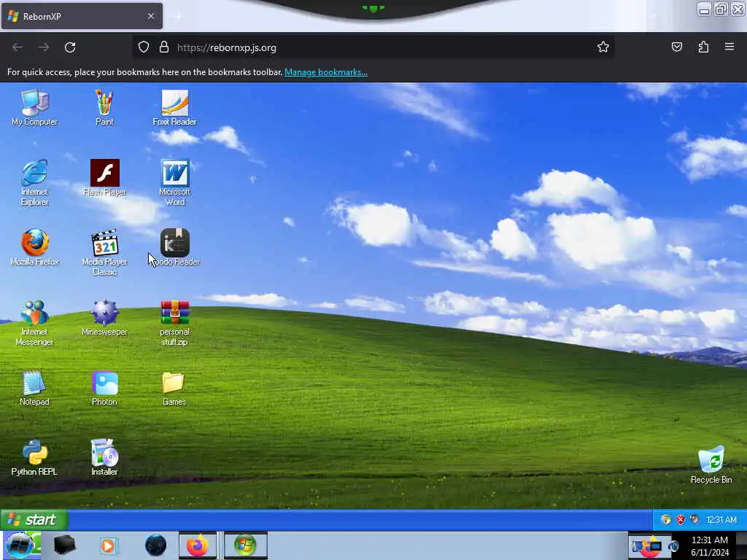Image resolution: width=747 pixels, height=560 pixels.
Task: Click the Windows logo taskbar app button
Action: 245,545
